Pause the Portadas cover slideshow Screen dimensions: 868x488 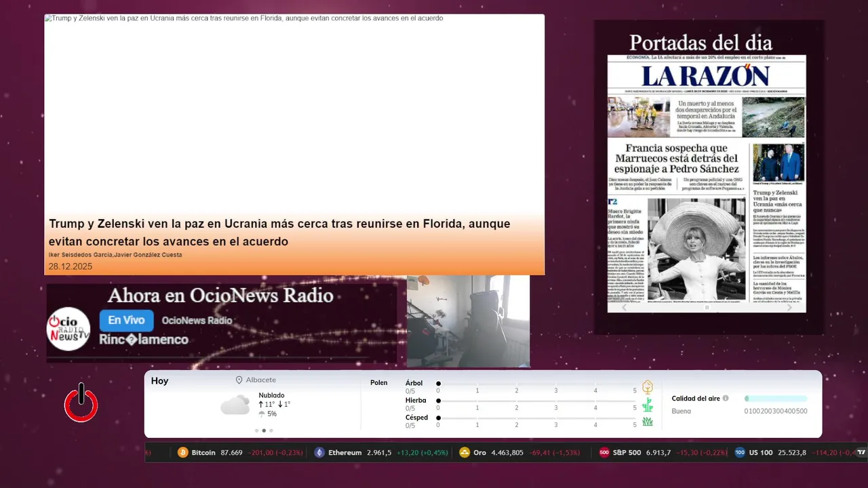click(707, 307)
